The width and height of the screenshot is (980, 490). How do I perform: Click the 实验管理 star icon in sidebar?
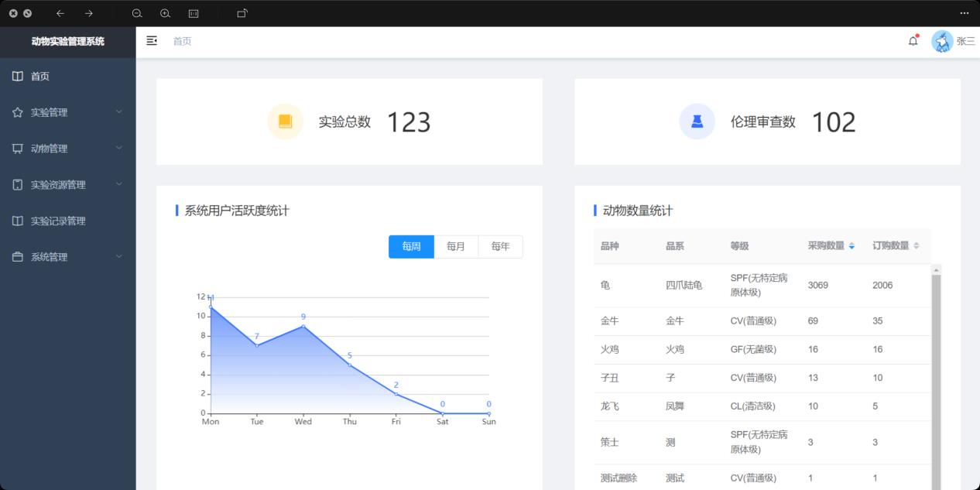point(18,112)
